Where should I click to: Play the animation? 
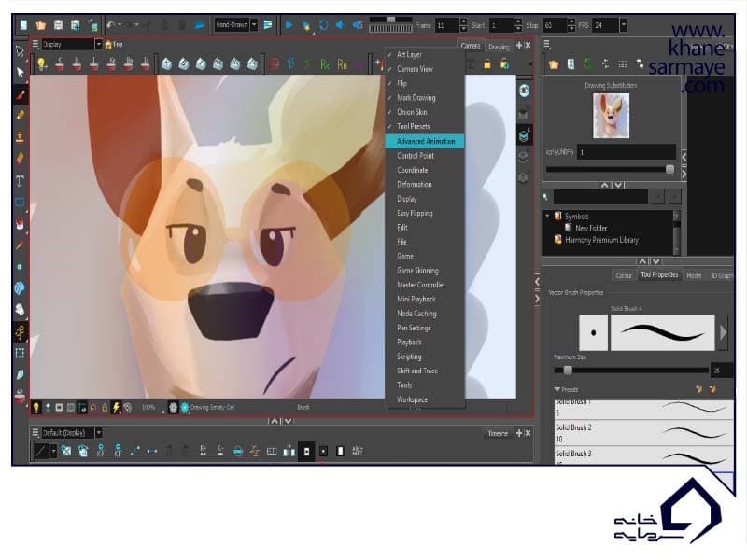coord(289,25)
